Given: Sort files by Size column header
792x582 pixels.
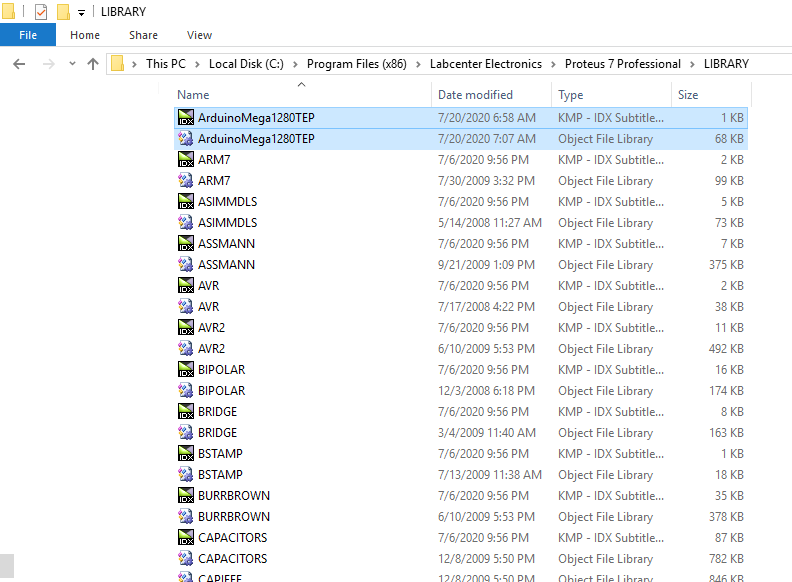Looking at the screenshot, I should click(x=688, y=95).
